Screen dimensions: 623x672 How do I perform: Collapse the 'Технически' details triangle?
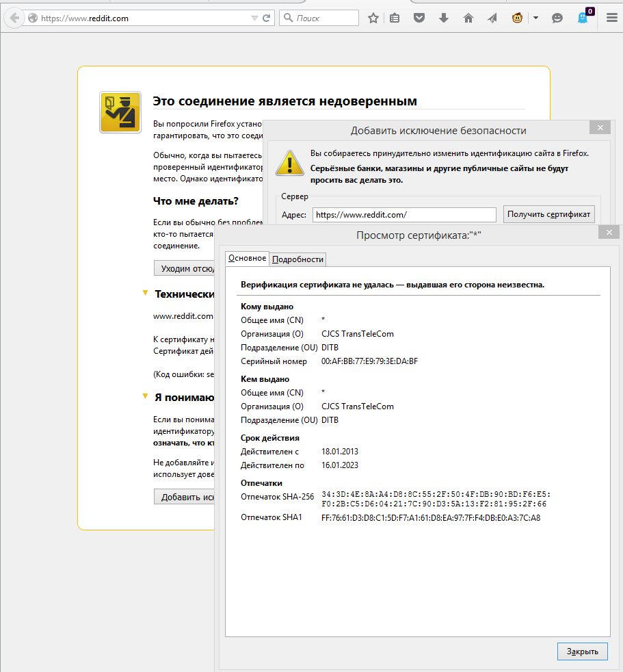pos(145,293)
